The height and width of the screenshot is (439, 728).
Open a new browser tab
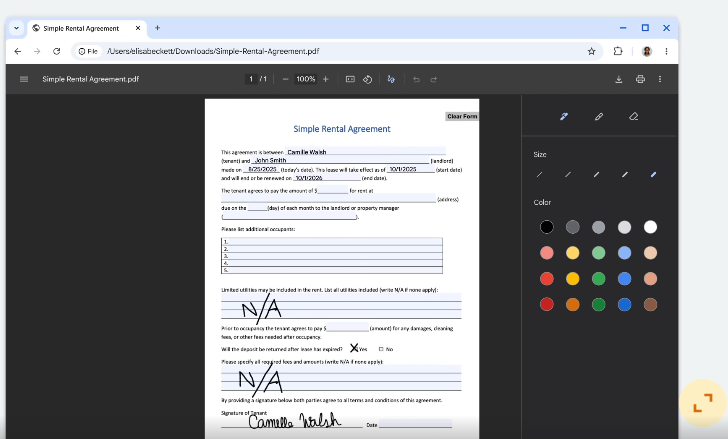click(x=157, y=28)
